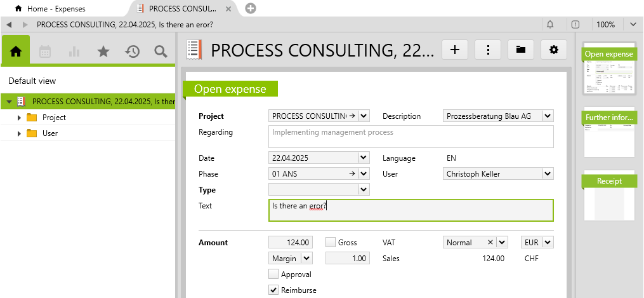Viewport: 644px width, 298px height.
Task: Click the folder icon button
Action: tap(521, 50)
